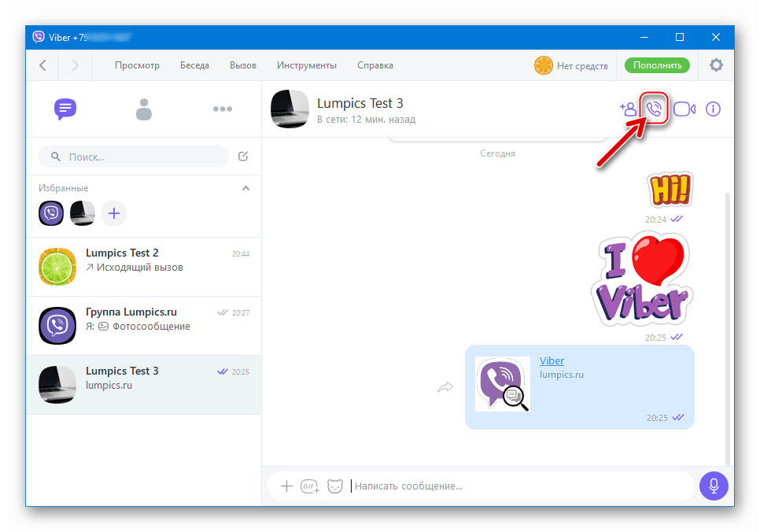The image size is (760, 532).
Task: Open the GIF picker
Action: [310, 486]
